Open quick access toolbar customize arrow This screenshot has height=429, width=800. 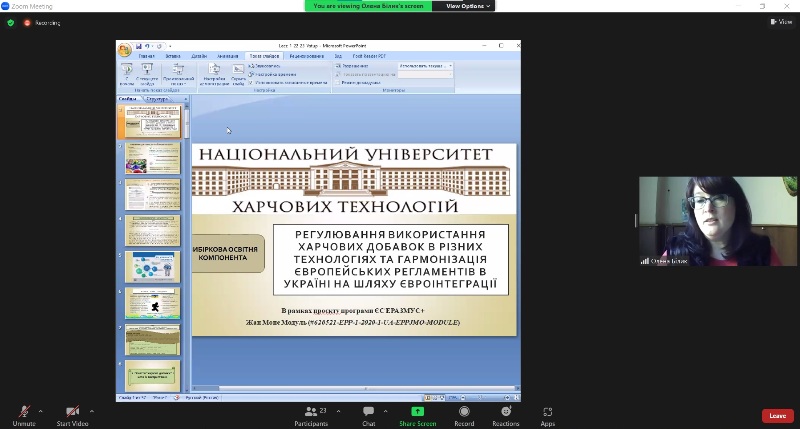click(x=170, y=46)
